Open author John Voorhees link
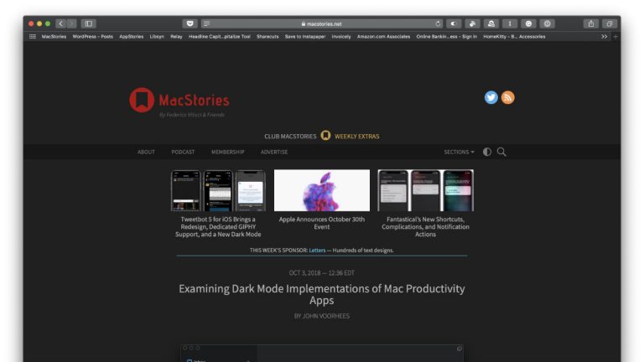 pos(326,316)
